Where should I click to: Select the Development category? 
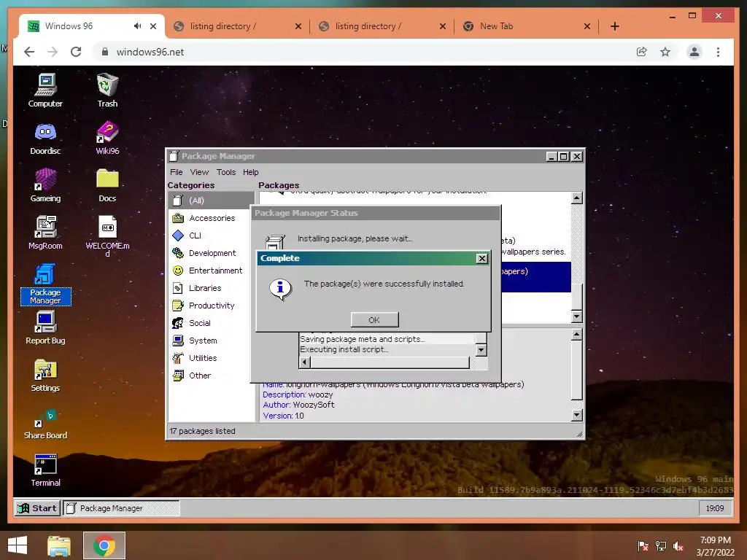211,253
